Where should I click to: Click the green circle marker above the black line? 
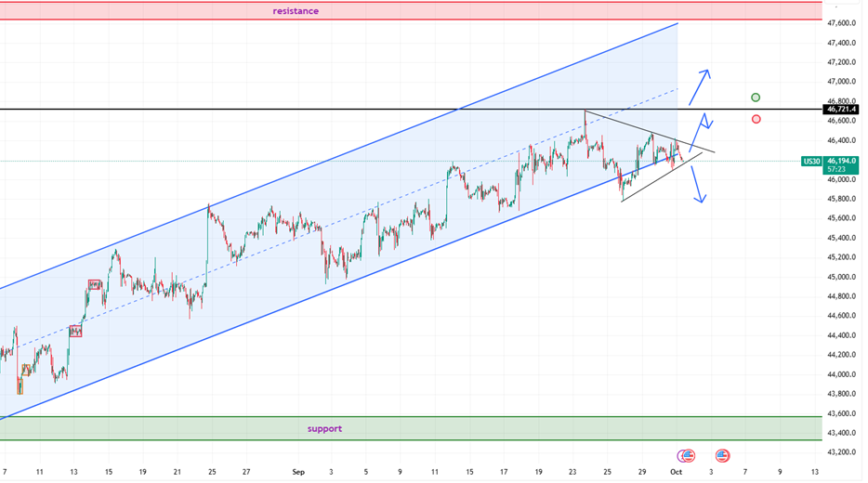pos(756,98)
